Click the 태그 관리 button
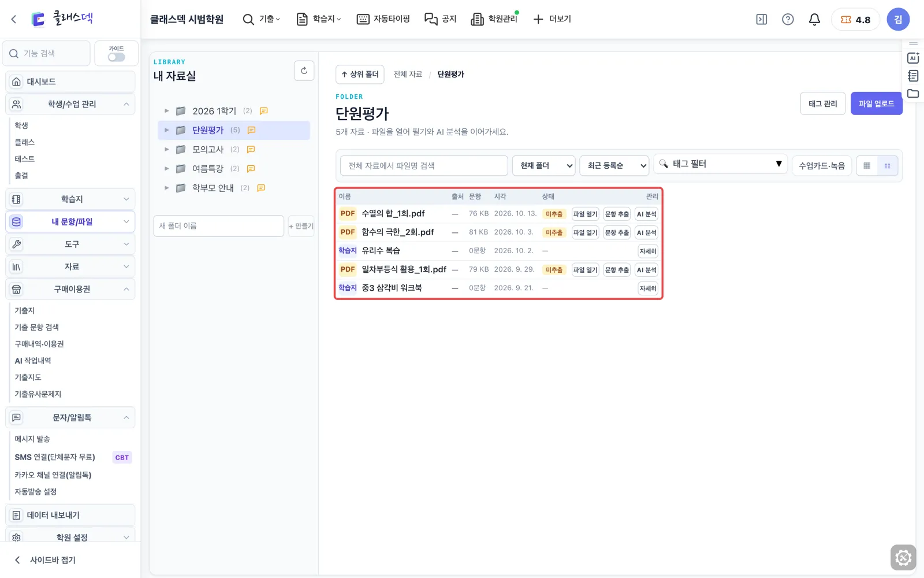This screenshot has height=578, width=924. (x=823, y=103)
